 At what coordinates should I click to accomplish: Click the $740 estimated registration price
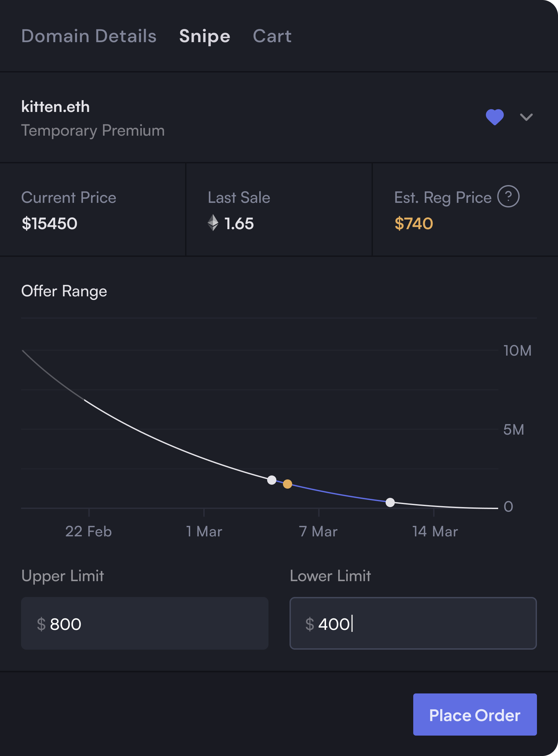pos(414,223)
